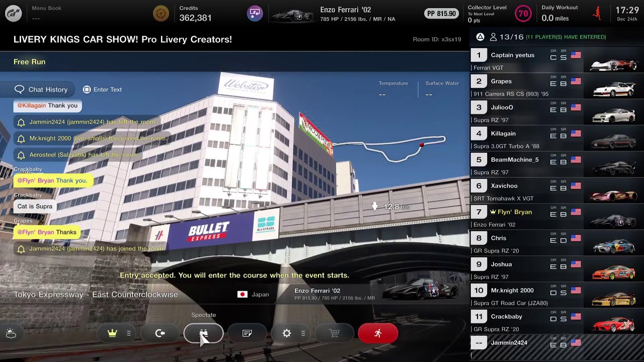
Task: Click the "Cat is Supra" chat message
Action: pos(35,206)
